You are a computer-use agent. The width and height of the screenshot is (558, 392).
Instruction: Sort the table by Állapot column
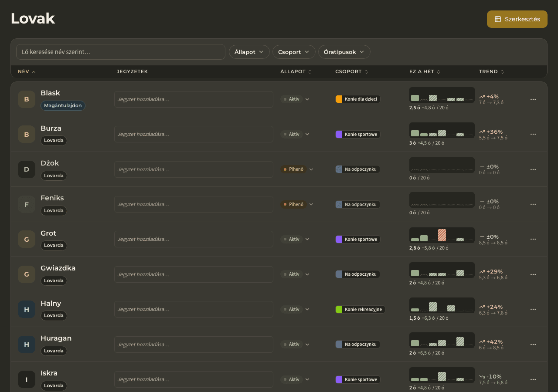296,71
